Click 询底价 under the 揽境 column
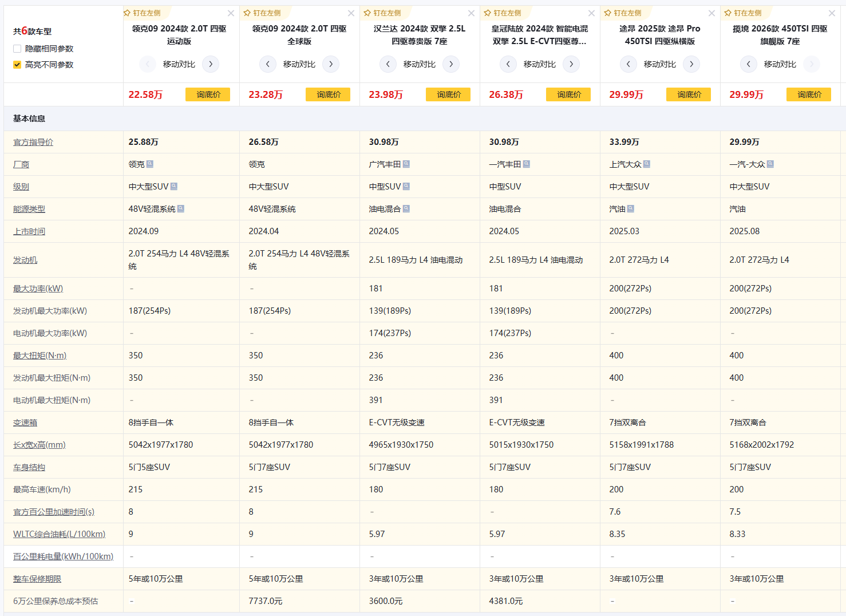 (809, 94)
